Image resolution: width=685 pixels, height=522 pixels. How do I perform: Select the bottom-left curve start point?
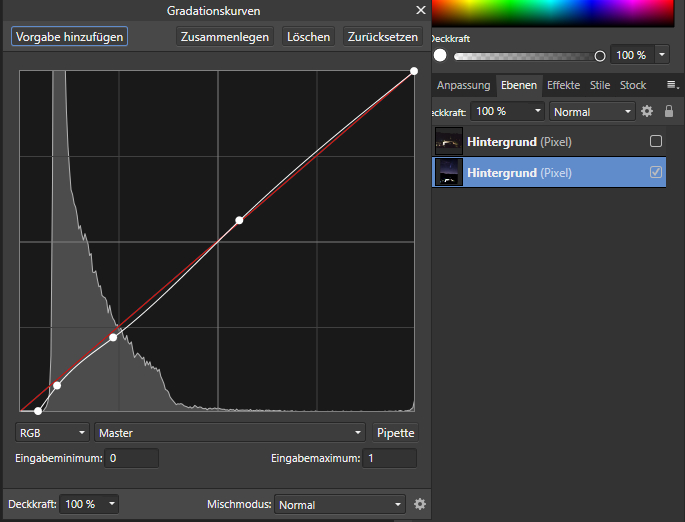38,411
